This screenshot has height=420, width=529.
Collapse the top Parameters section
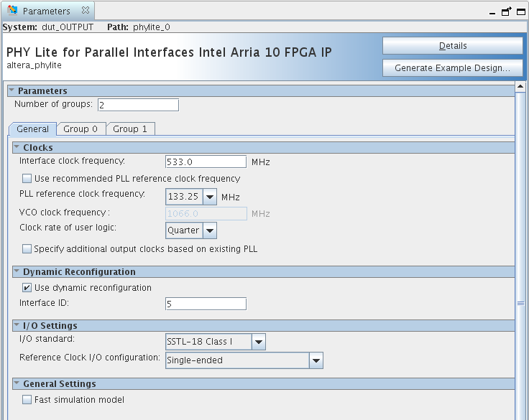coord(11,91)
